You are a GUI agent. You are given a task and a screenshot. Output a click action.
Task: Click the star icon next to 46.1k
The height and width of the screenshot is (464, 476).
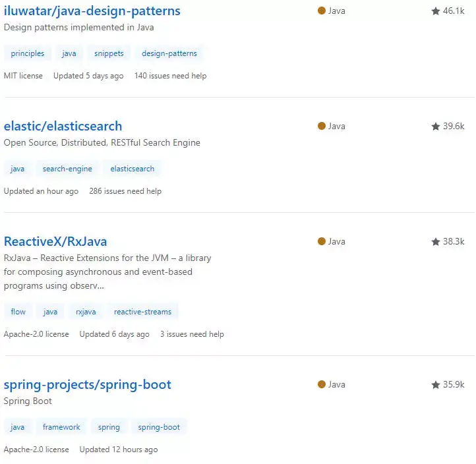[436, 11]
